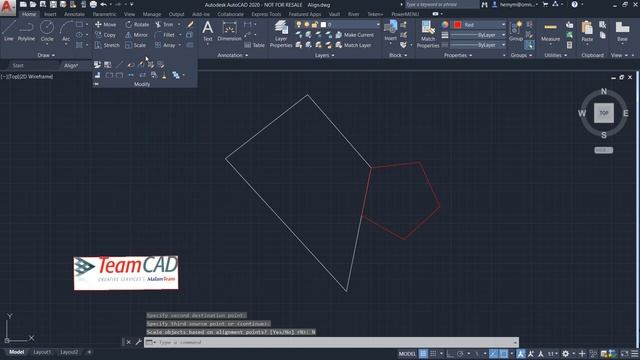
Task: Toggle grid display in status bar
Action: pos(423,354)
